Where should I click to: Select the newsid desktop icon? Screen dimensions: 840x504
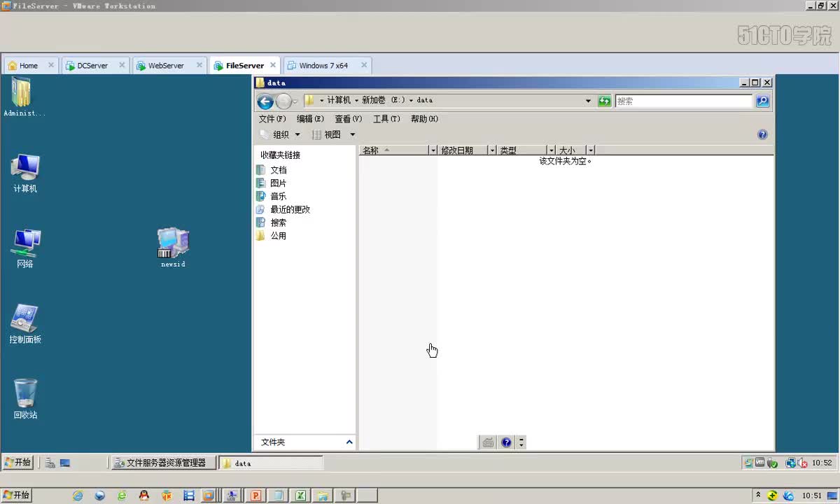[x=173, y=248]
